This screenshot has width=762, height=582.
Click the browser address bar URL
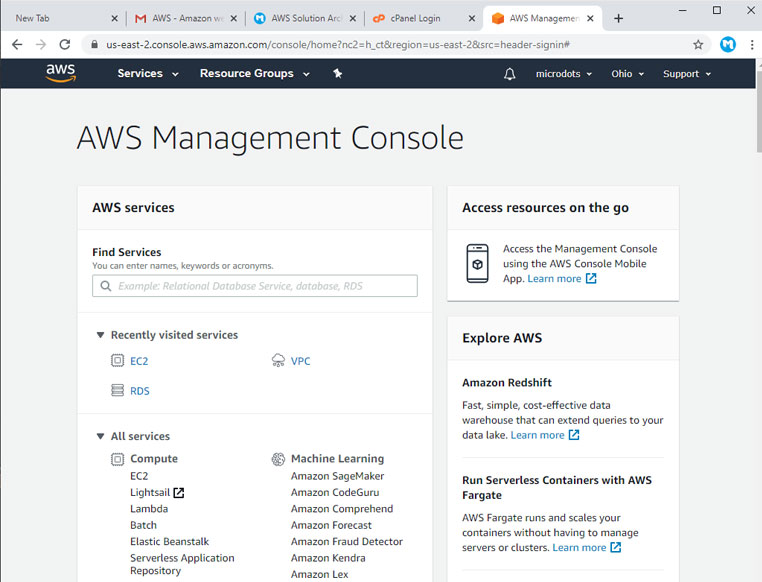[x=338, y=45]
